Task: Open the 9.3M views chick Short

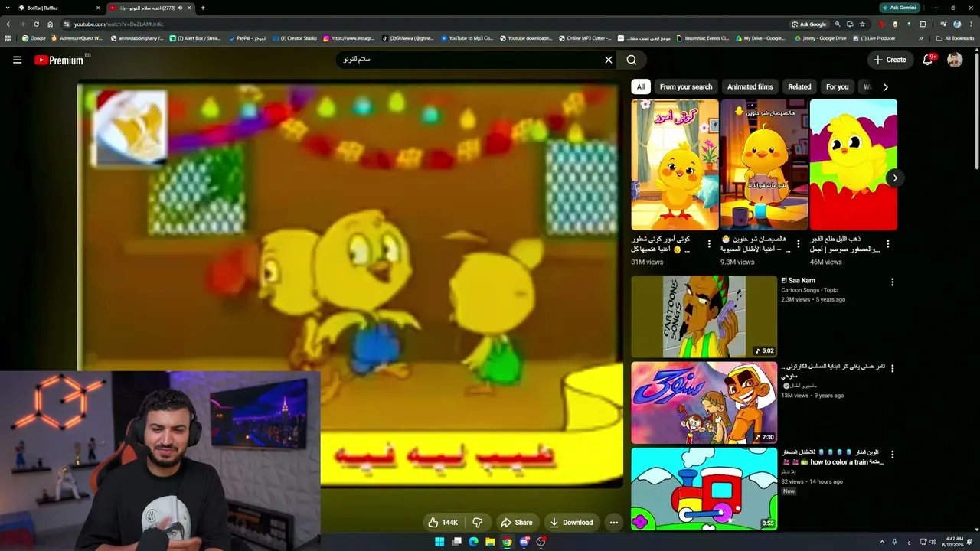Action: pos(764,165)
